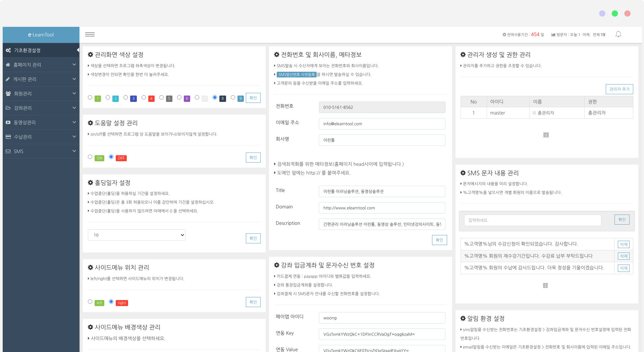This screenshot has height=352, width=644.
Task: Confirm color selection with 확인 button
Action: coord(253,98)
